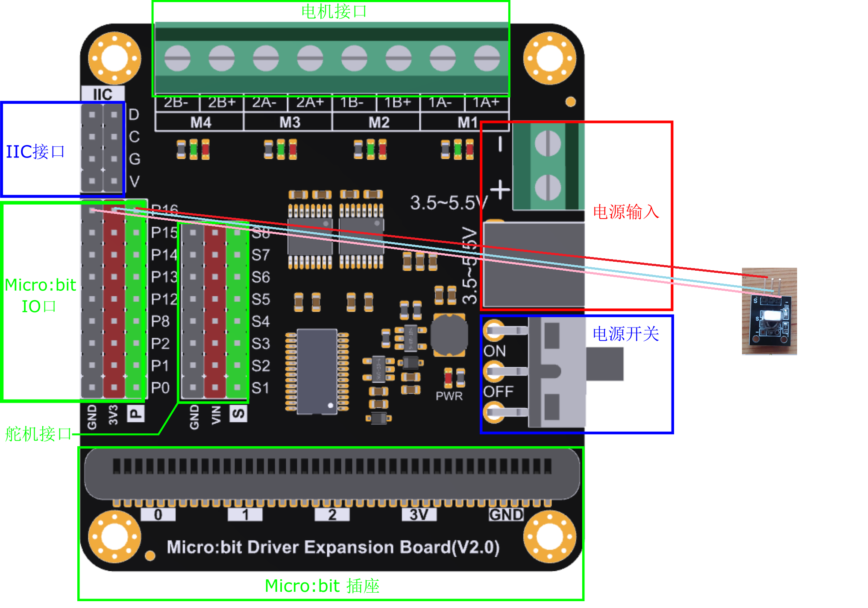This screenshot has height=608, width=868.
Task: Click the large chip right of S3
Action: pyautogui.click(x=317, y=371)
